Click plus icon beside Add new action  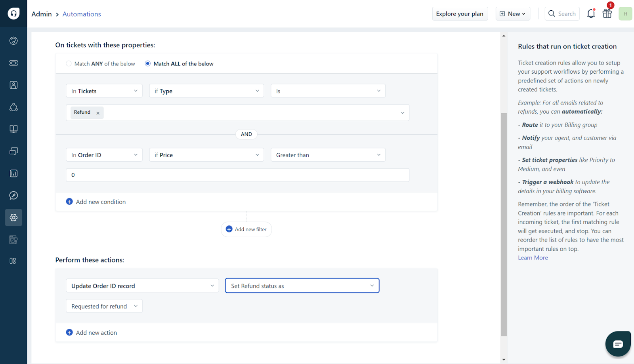[x=69, y=333]
